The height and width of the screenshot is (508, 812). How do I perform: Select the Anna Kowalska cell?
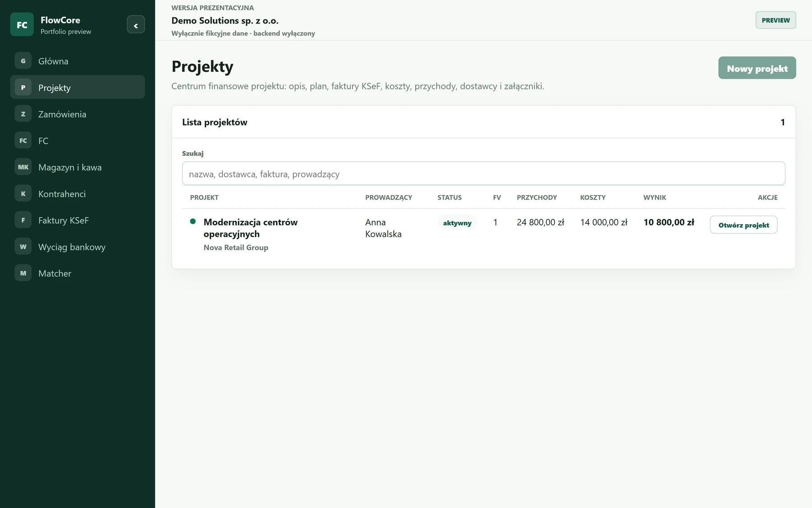point(383,228)
